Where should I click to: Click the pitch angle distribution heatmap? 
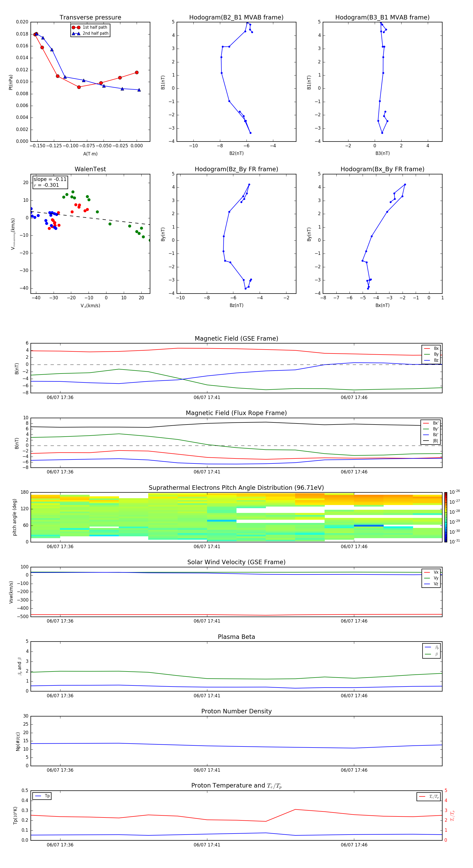coord(236,517)
